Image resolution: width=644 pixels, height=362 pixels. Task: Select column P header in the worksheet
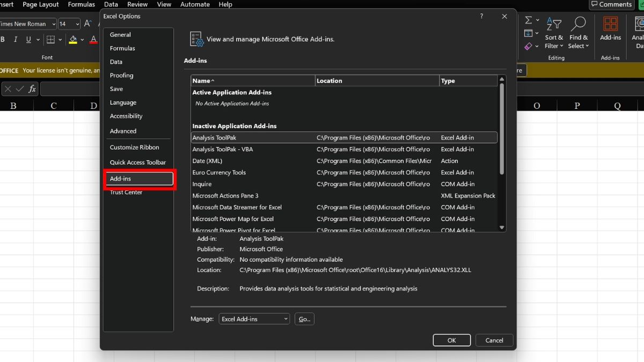pyautogui.click(x=577, y=106)
